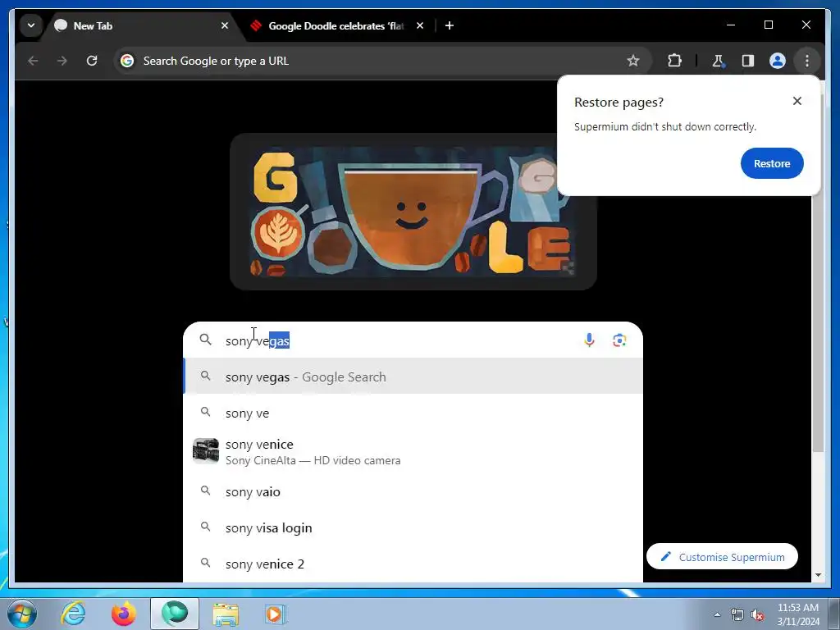Open the clock showing 11:53 AM

pyautogui.click(x=797, y=614)
